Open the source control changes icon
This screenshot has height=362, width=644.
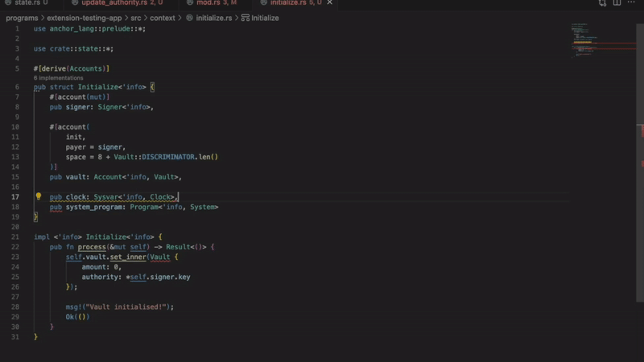pos(603,3)
